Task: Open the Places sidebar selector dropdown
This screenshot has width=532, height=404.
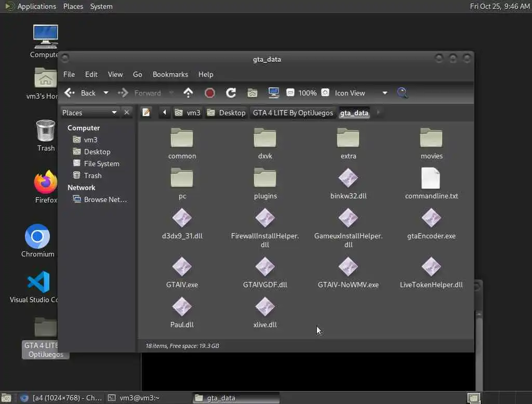Action: click(90, 113)
